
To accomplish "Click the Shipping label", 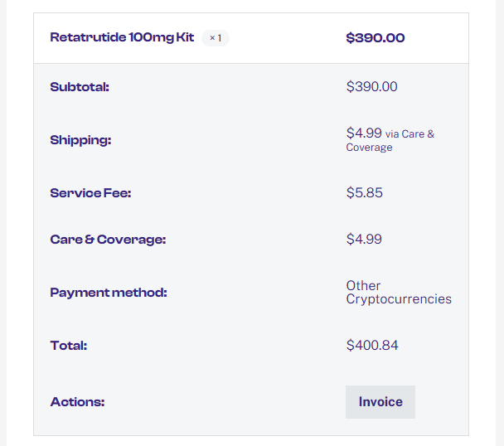I will pos(80,140).
